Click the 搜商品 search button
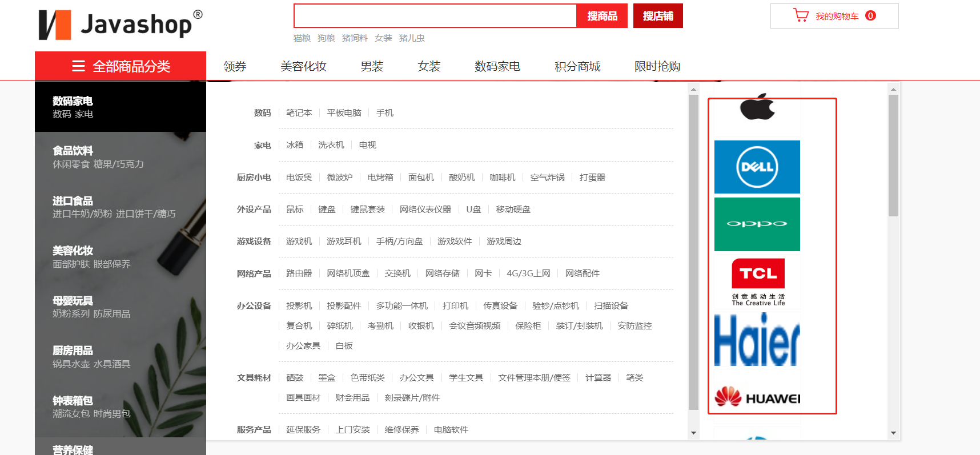 602,16
